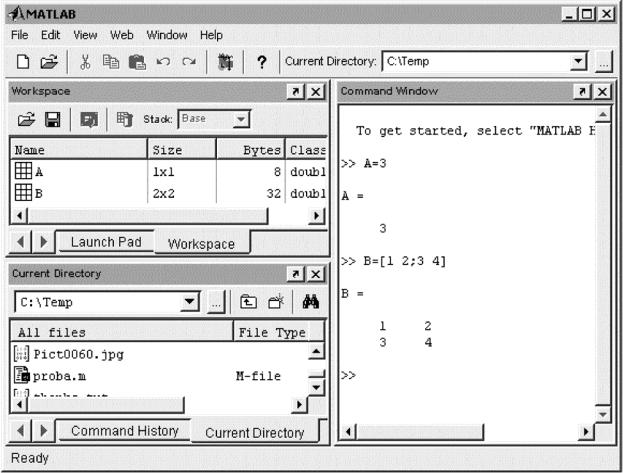The image size is (623, 473).
Task: Click previous tab arrow below Workspace table
Action: tap(20, 242)
